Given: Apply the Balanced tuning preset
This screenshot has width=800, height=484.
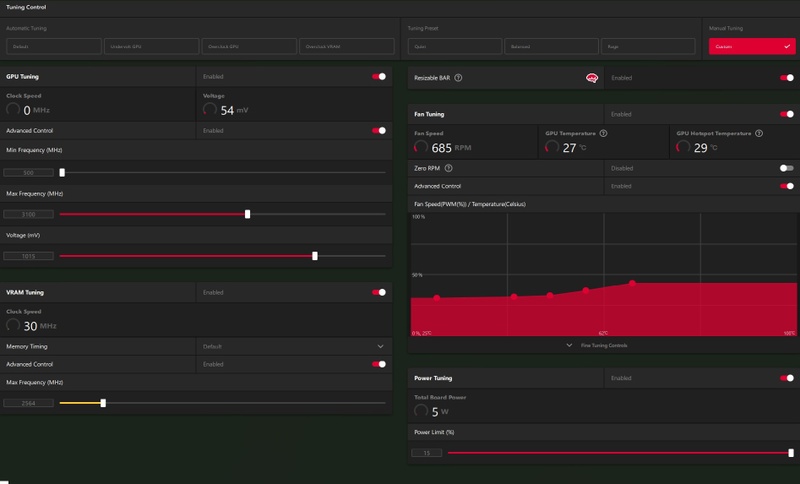Looking at the screenshot, I should click(x=552, y=46).
